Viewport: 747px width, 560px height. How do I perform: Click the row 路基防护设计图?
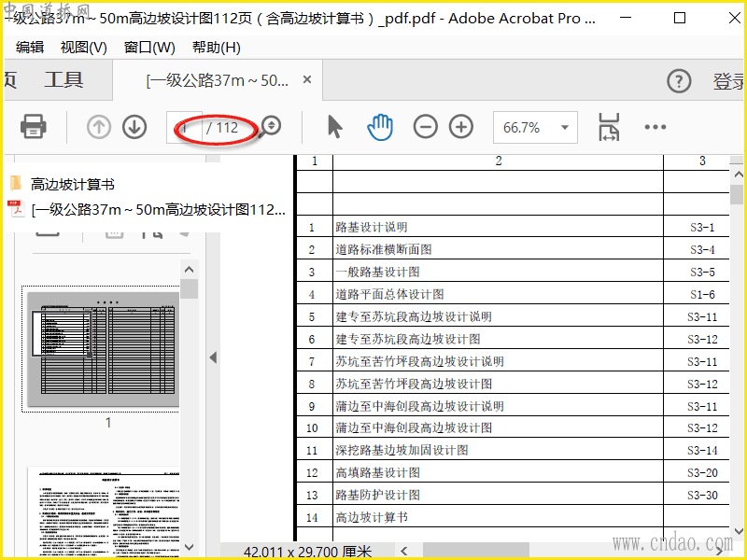[x=513, y=495]
